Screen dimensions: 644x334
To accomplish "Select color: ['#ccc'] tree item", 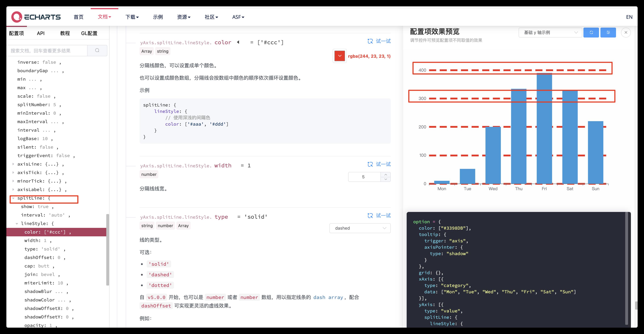I will coord(56,232).
